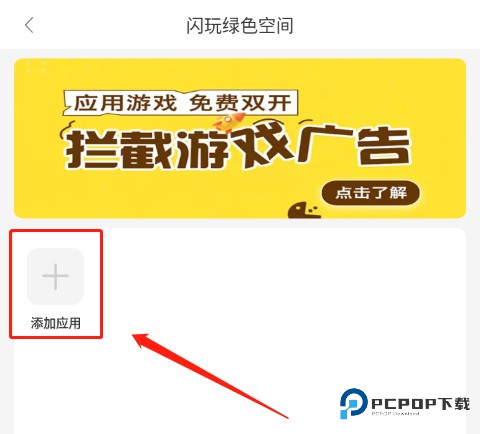
Task: Click the 拦截游戏广告 banner text
Action: (x=237, y=147)
